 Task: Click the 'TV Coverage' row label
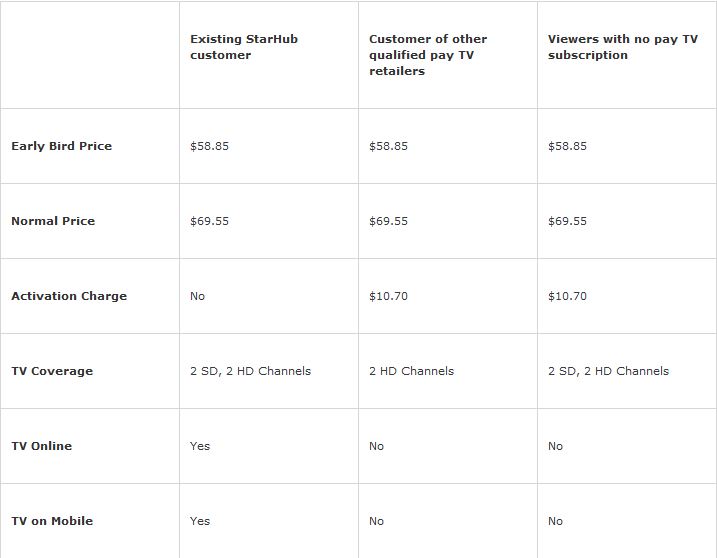click(52, 371)
